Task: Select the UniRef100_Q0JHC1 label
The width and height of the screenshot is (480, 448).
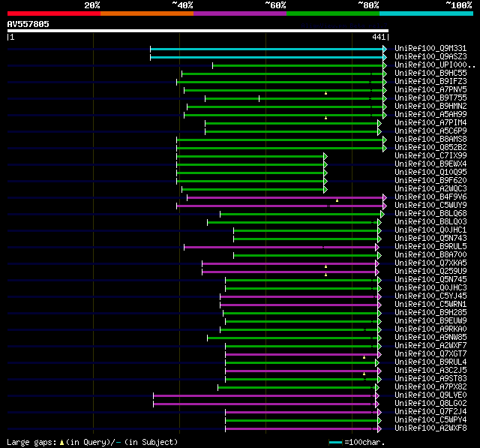Action: [x=430, y=230]
